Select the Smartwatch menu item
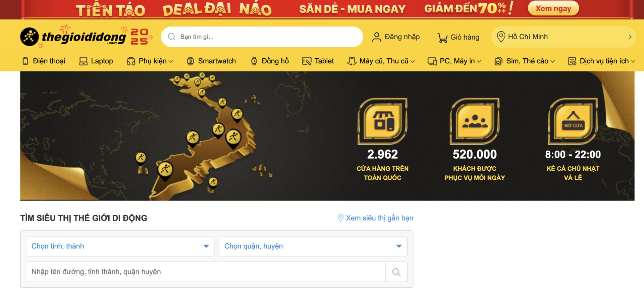The image size is (644, 292). [x=211, y=61]
